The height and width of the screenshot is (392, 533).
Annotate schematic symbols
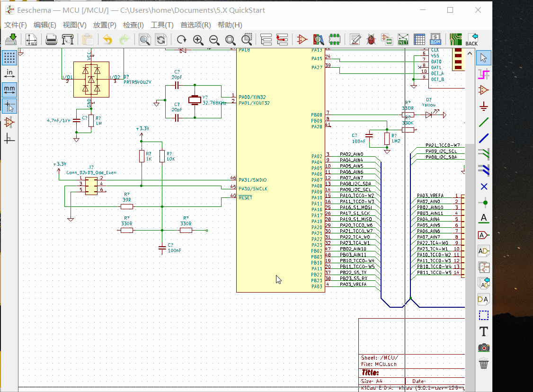(355, 39)
